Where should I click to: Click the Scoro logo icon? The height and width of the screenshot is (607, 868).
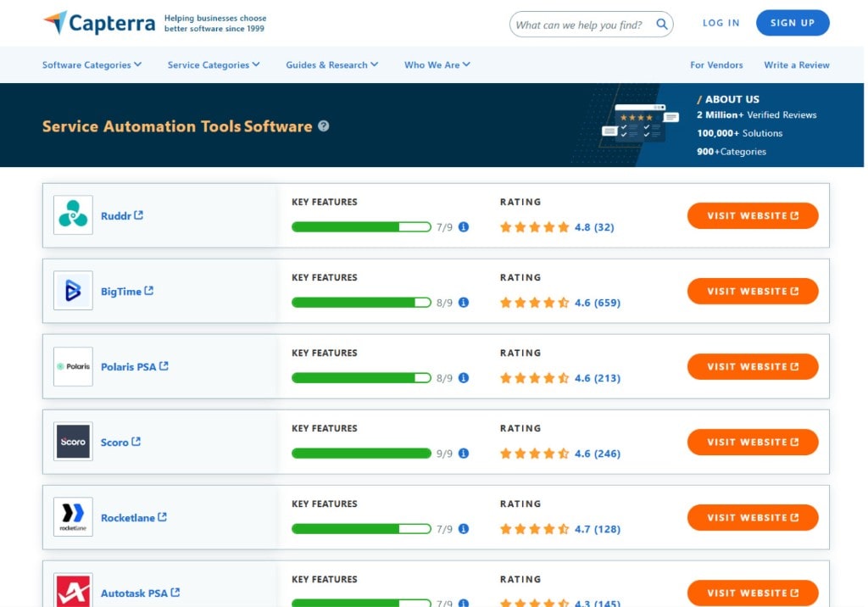point(73,442)
